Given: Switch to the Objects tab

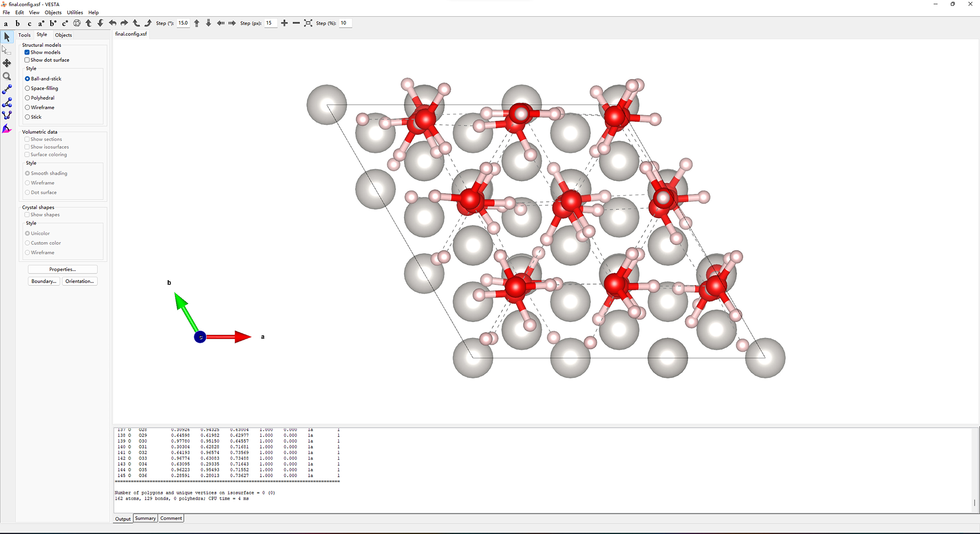Looking at the screenshot, I should tap(63, 35).
